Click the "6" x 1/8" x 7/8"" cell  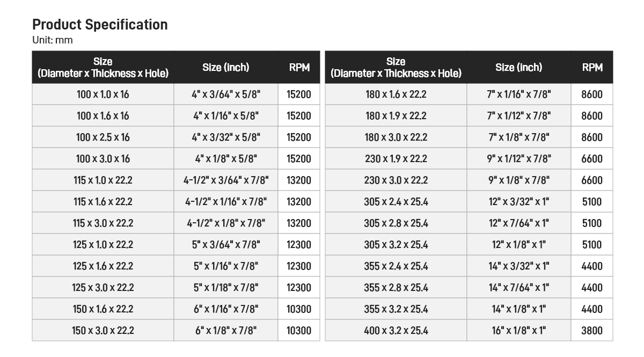coord(226,331)
